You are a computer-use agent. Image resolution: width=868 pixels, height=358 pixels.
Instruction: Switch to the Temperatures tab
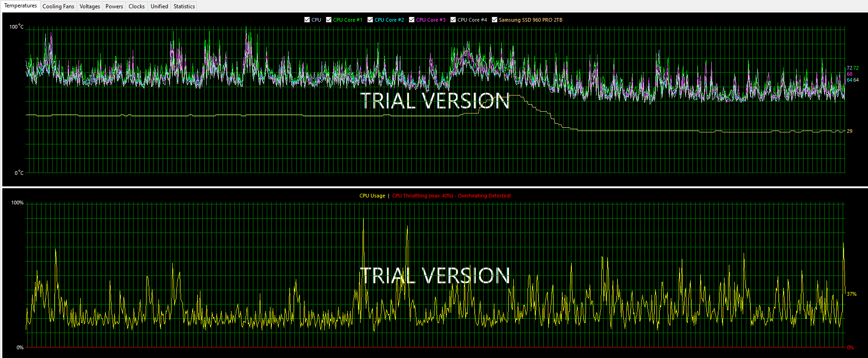coord(21,6)
